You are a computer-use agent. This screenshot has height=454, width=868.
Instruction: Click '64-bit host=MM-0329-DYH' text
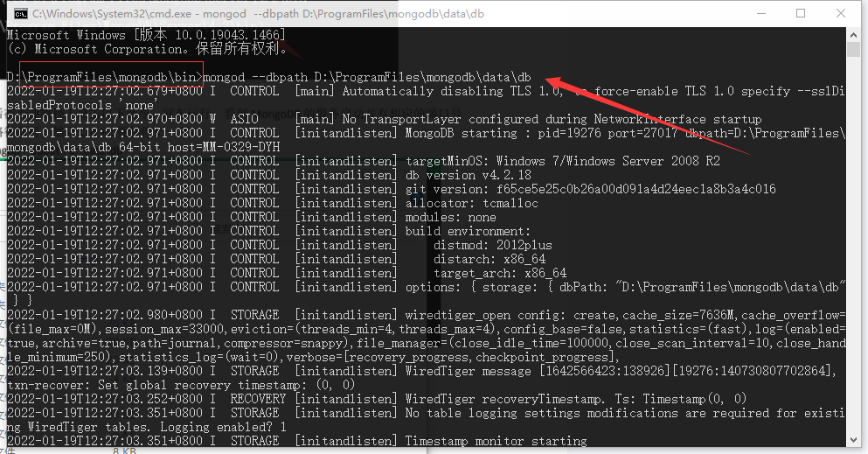click(x=199, y=147)
